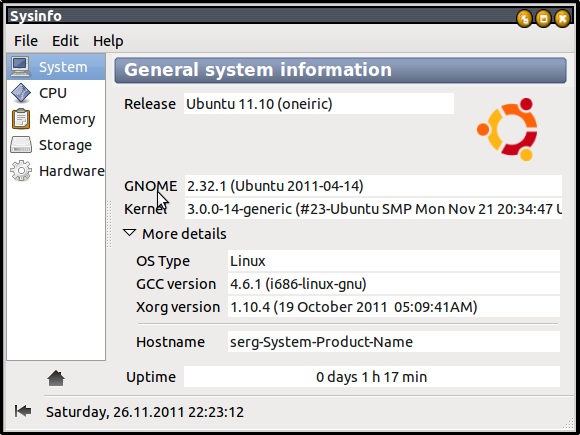
Task: Open the Hardware gear icon
Action: 21,171
